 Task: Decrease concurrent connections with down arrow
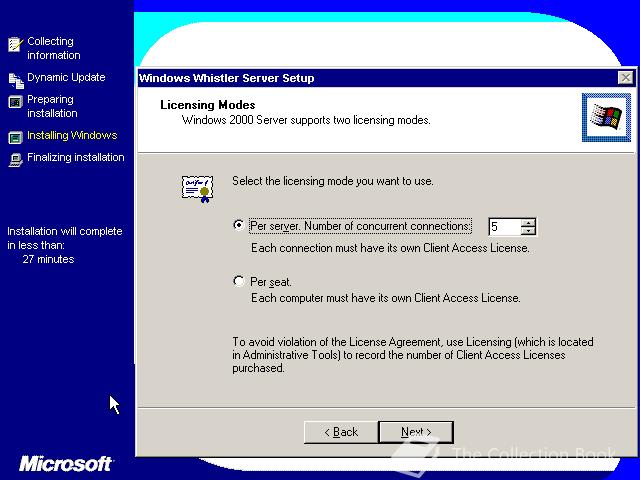[529, 231]
